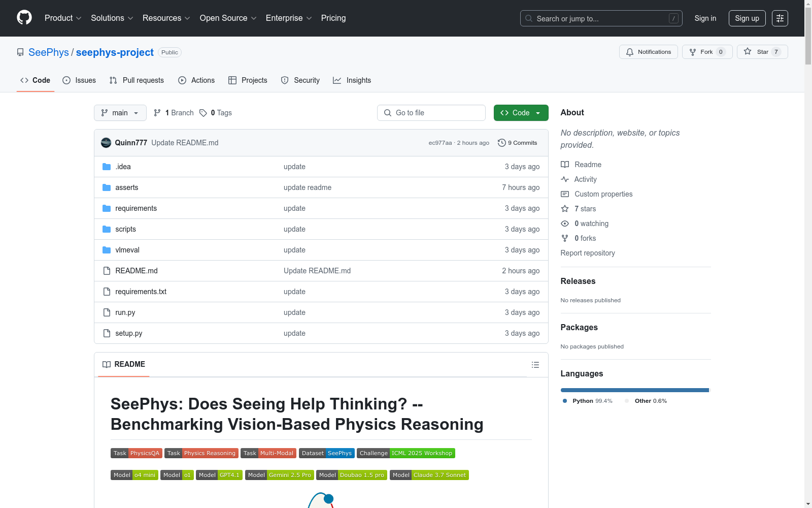Image resolution: width=812 pixels, height=508 pixels.
Task: Click the .idea folder icon
Action: pyautogui.click(x=107, y=167)
